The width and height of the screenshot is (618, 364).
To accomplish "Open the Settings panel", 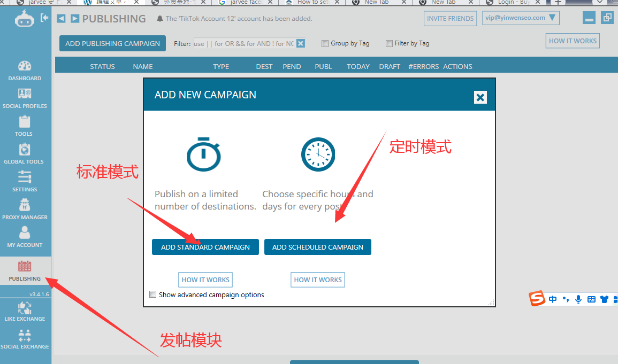I will click(x=25, y=182).
